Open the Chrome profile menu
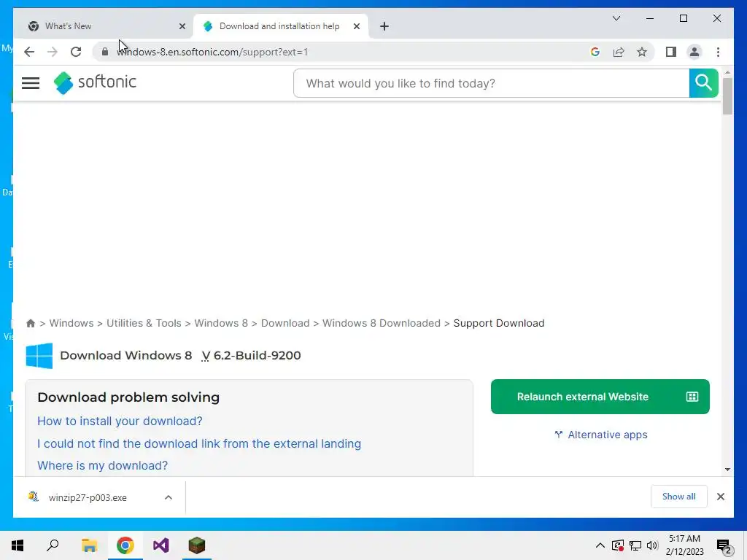The image size is (747, 560). 694,52
